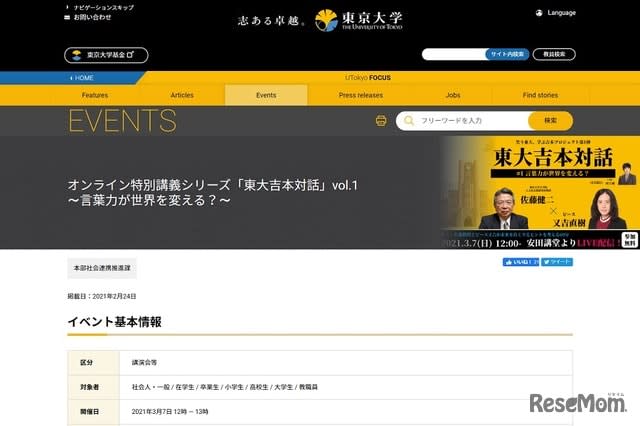Click the 教員検索 button
This screenshot has width=640, height=426.
pyautogui.click(x=554, y=54)
